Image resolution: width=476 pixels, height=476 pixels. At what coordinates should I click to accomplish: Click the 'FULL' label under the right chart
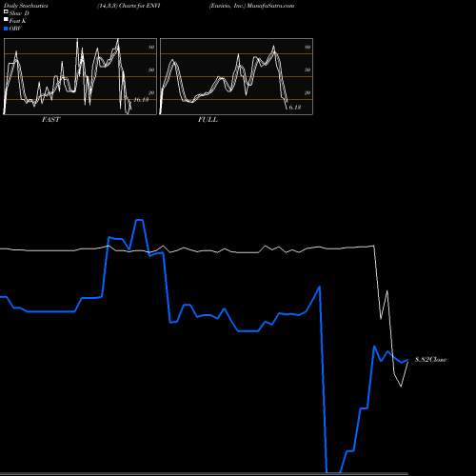pyautogui.click(x=208, y=119)
